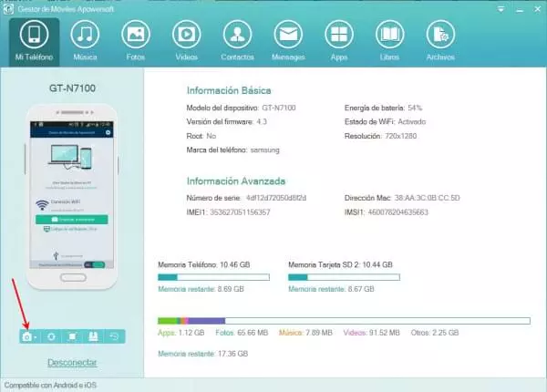The height and width of the screenshot is (392, 547).
Task: Click Memoria restante: 8.67 GB text
Action: coord(331,289)
